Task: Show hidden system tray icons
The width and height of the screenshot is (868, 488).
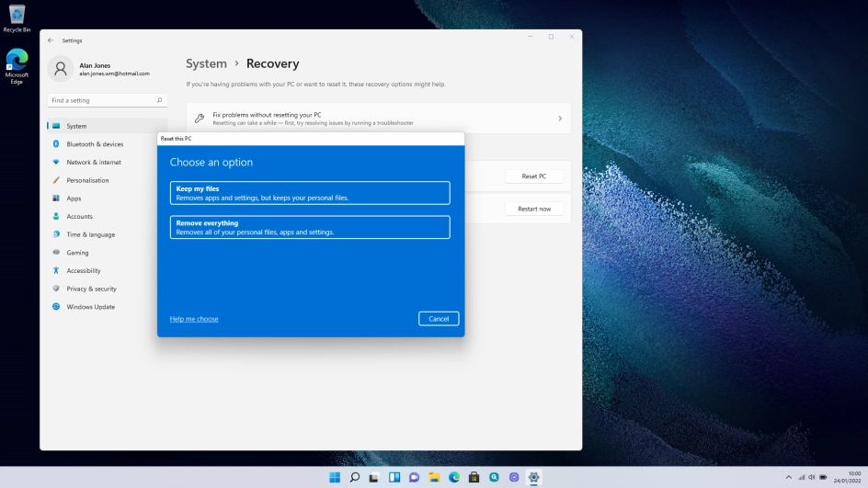Action: pyautogui.click(x=788, y=477)
